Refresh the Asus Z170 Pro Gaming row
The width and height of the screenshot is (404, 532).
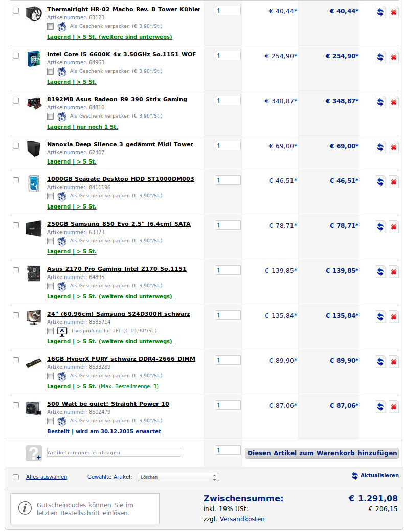(x=380, y=272)
